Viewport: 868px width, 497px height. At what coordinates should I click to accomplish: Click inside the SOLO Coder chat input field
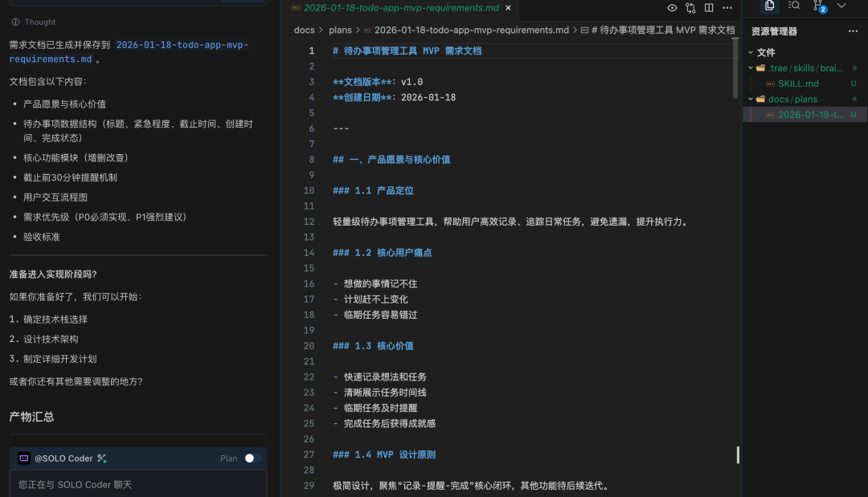(x=137, y=484)
